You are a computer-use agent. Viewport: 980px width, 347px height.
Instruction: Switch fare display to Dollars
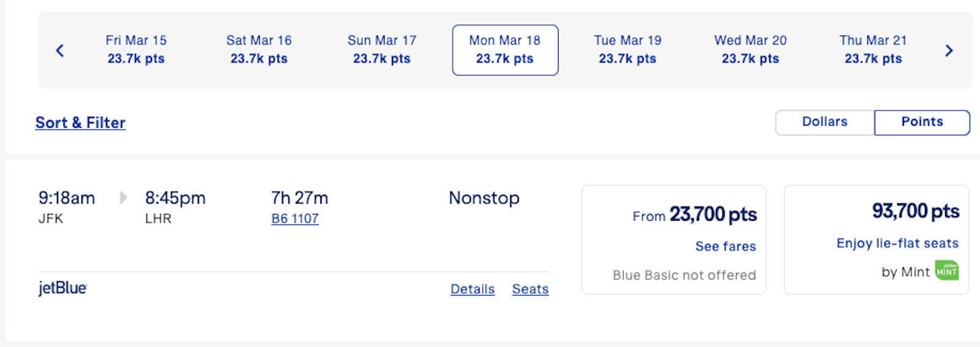(x=824, y=122)
